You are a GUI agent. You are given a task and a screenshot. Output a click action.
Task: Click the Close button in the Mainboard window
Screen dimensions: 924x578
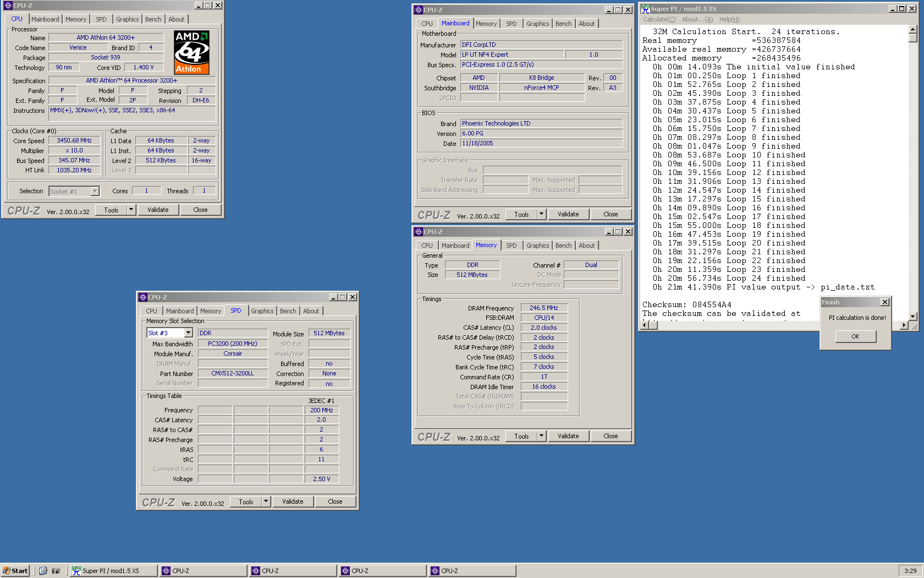[610, 214]
